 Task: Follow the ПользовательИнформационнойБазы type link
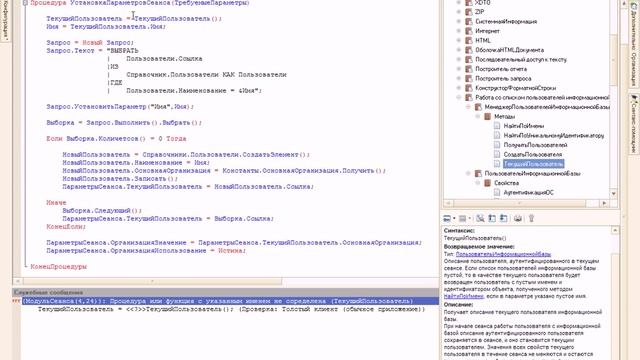(503, 254)
